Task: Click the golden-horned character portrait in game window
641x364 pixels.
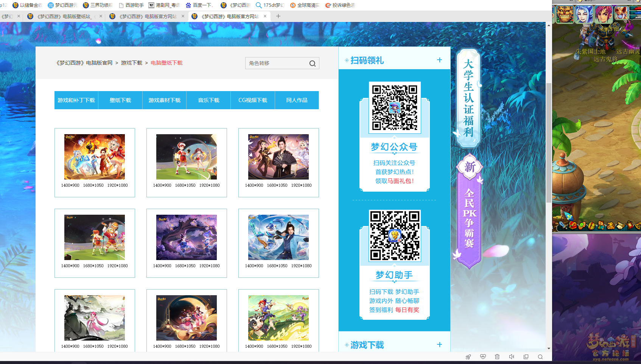Action: tap(621, 13)
